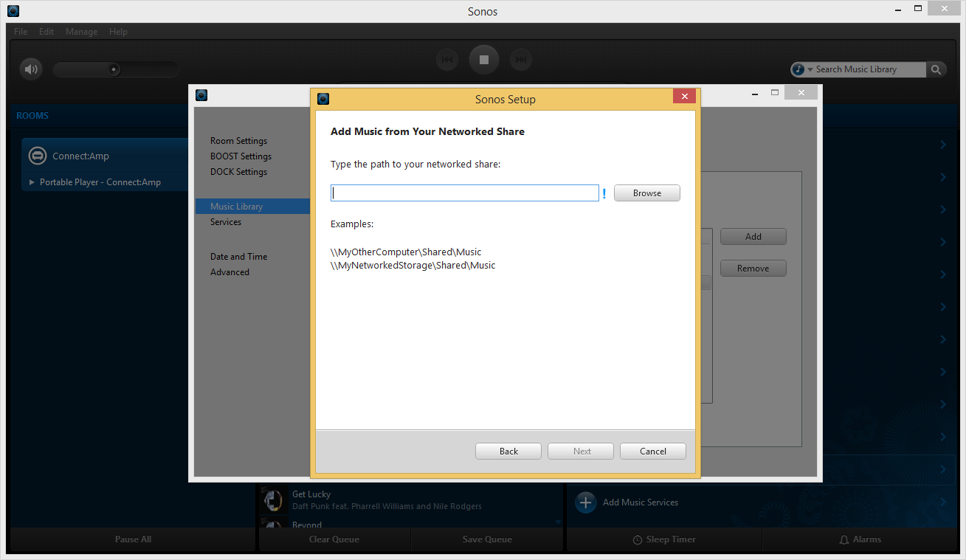Viewport: 966px width, 560px height.
Task: Open Date and Time settings
Action: (x=238, y=257)
